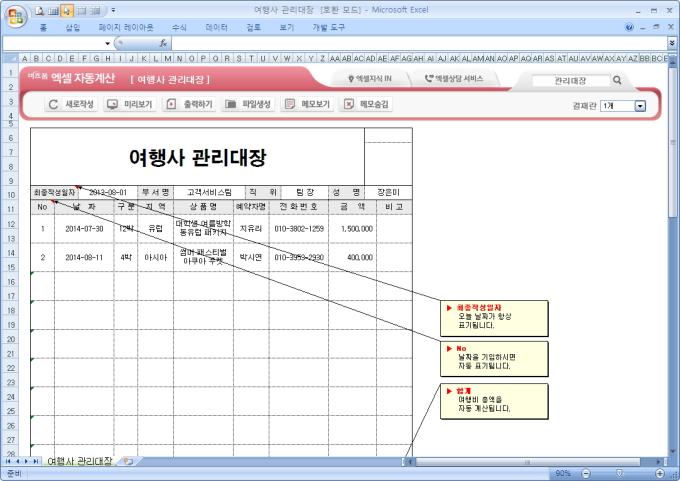The image size is (680, 481).
Task: Switch to 페이지 레이아웃 tab
Action: click(126, 27)
